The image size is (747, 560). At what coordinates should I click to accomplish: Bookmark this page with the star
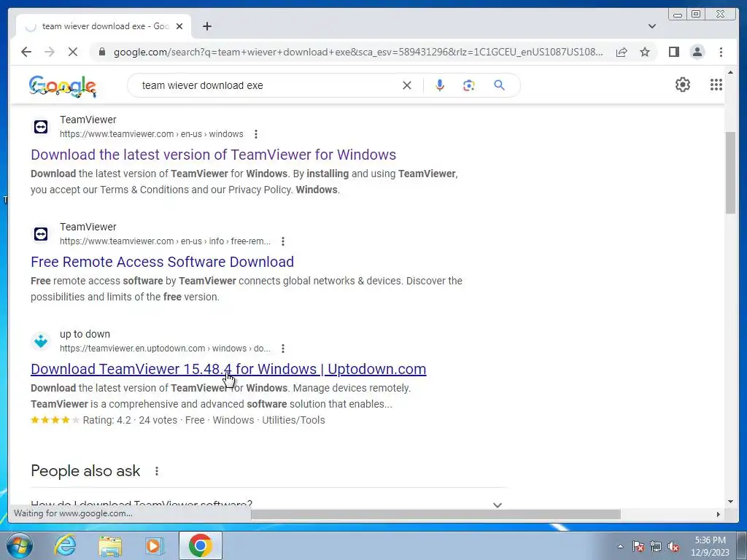645,52
